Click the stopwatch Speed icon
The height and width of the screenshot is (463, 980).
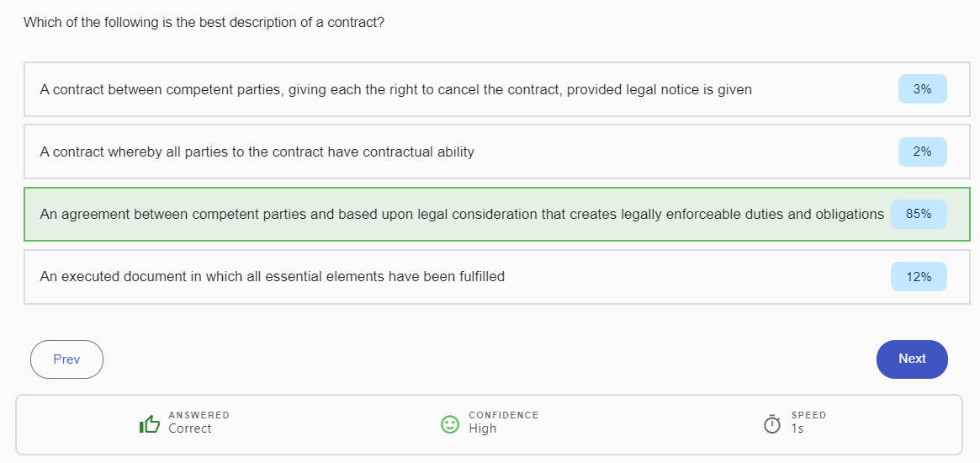[772, 424]
